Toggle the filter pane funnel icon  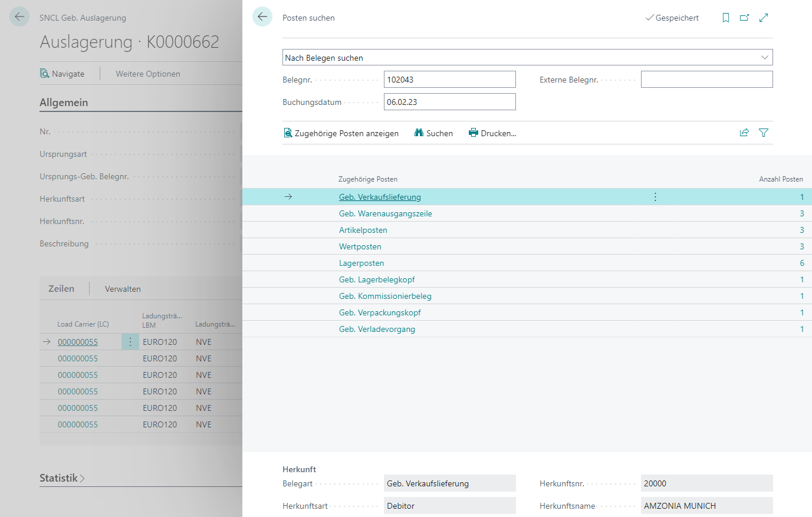(x=764, y=133)
